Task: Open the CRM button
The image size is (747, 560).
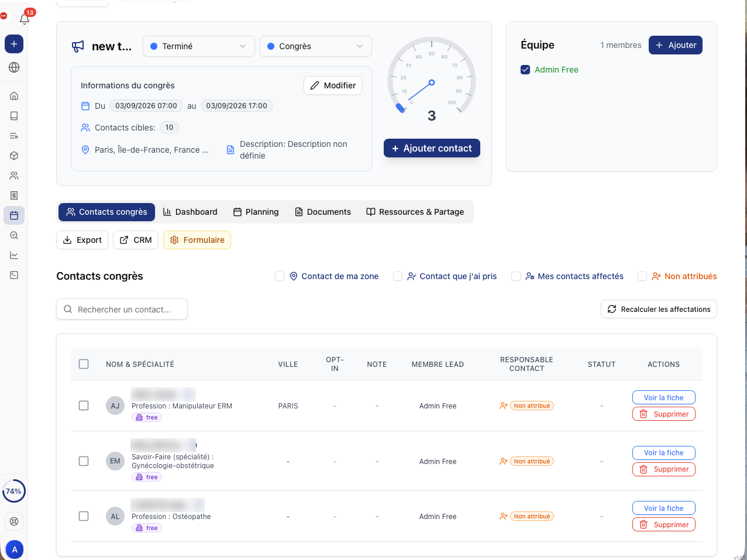Action: [136, 240]
